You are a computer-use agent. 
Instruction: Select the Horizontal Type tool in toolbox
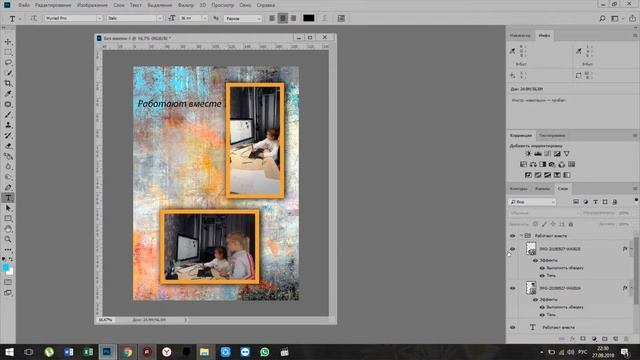coord(8,198)
